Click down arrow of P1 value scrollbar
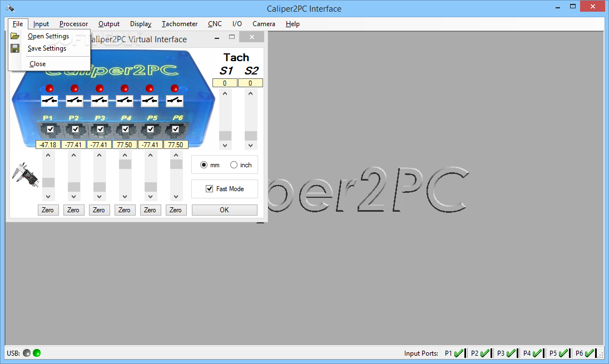Viewport: 609px width, 364px height. click(48, 197)
